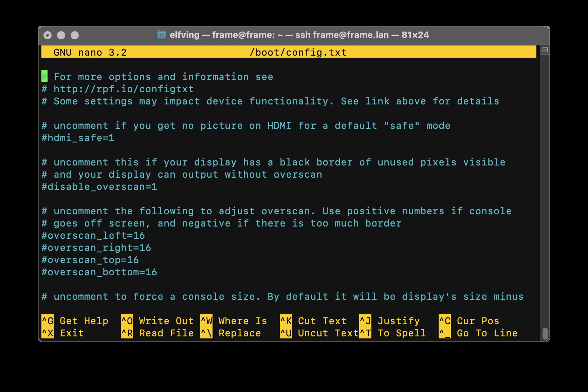
Task: Click the ^T To Spell shortcut
Action: tap(393, 333)
